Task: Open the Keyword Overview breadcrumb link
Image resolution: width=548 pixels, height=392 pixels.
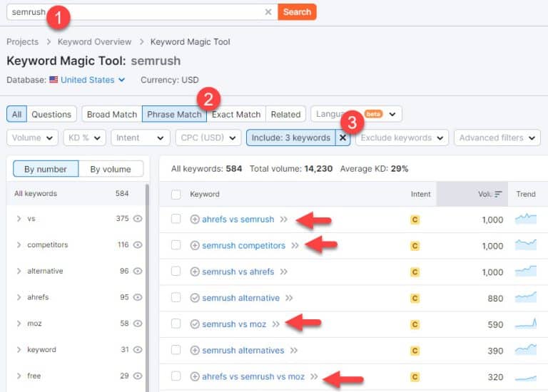Action: (x=95, y=42)
